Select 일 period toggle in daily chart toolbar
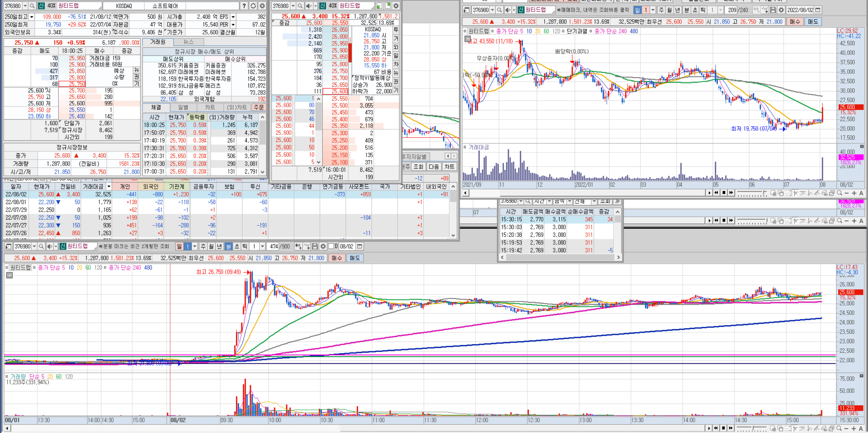This screenshot has width=868, height=433. [x=637, y=10]
